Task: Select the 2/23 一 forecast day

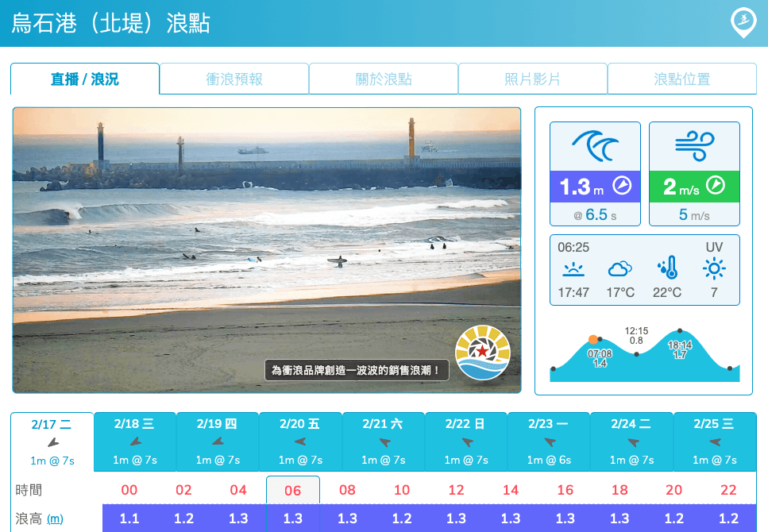Action: (x=549, y=441)
